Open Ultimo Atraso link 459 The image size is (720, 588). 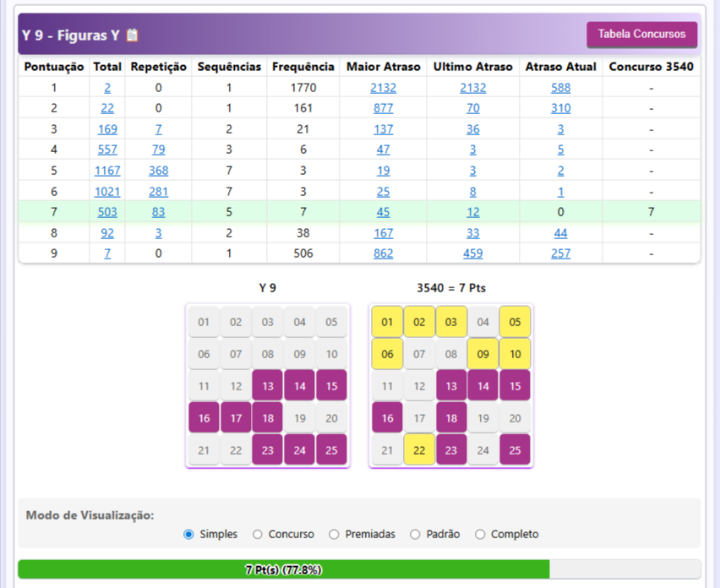[472, 253]
